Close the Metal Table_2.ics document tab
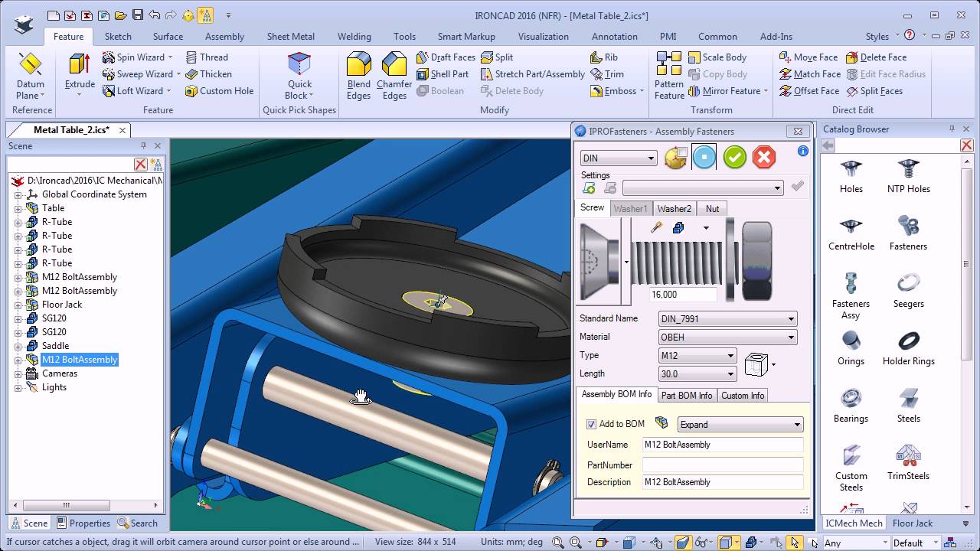This screenshot has height=551, width=980. coord(122,130)
